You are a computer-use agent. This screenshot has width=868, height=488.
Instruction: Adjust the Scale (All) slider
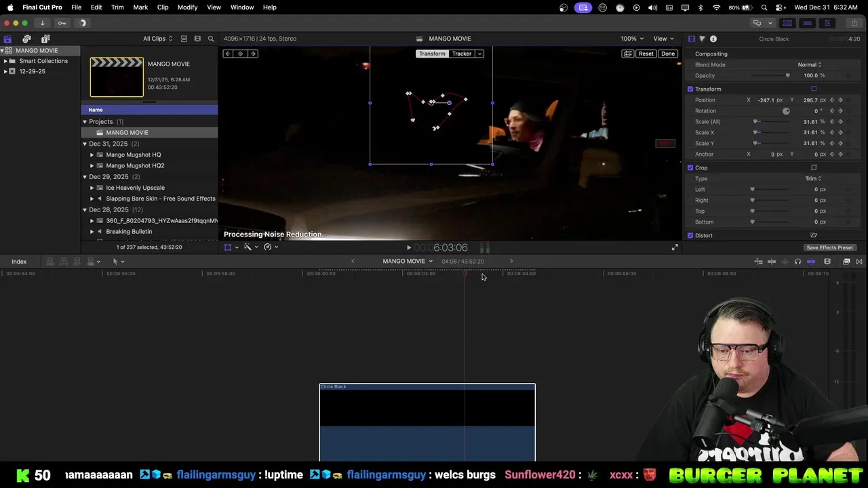tap(770, 121)
